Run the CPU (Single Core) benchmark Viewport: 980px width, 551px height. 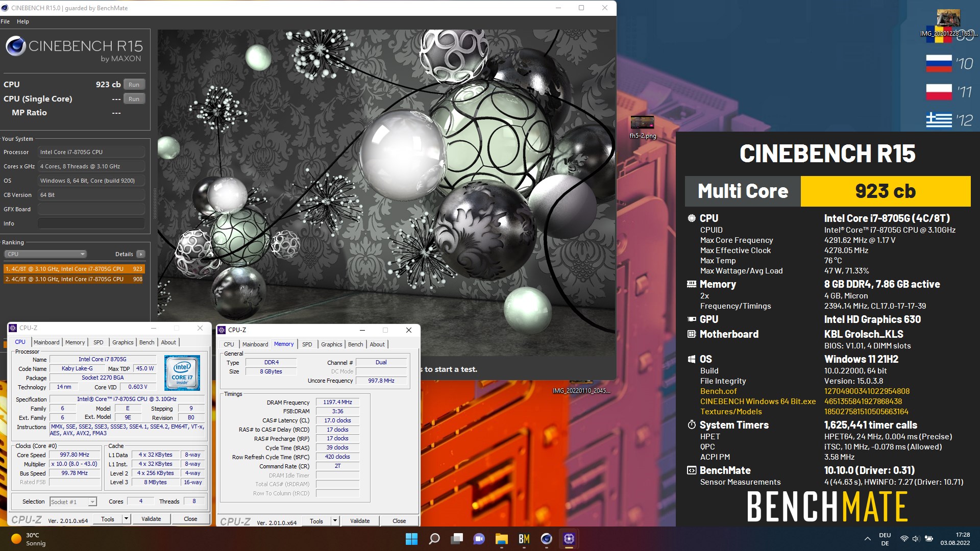click(x=134, y=99)
